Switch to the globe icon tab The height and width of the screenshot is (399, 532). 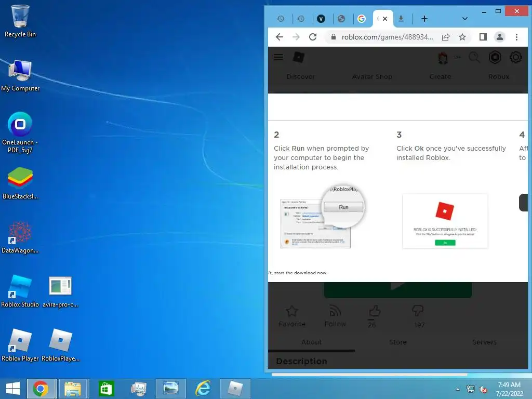click(x=341, y=19)
